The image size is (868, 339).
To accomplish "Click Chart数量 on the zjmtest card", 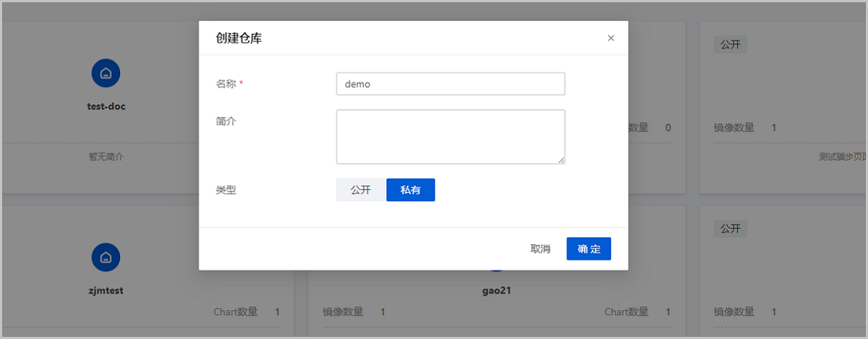I will pos(235,312).
